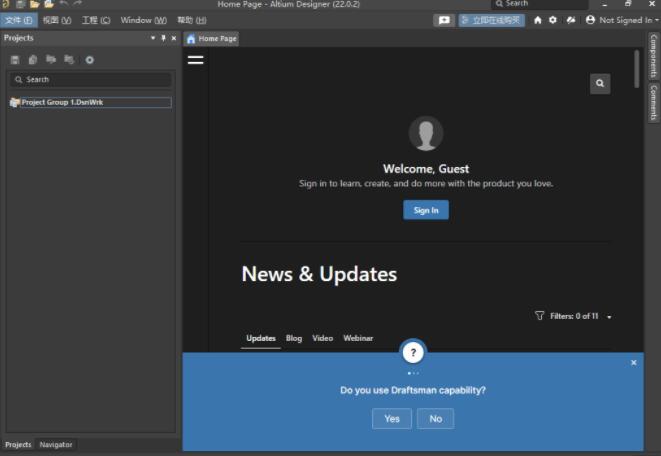Click the Home Page document tab

(x=212, y=39)
